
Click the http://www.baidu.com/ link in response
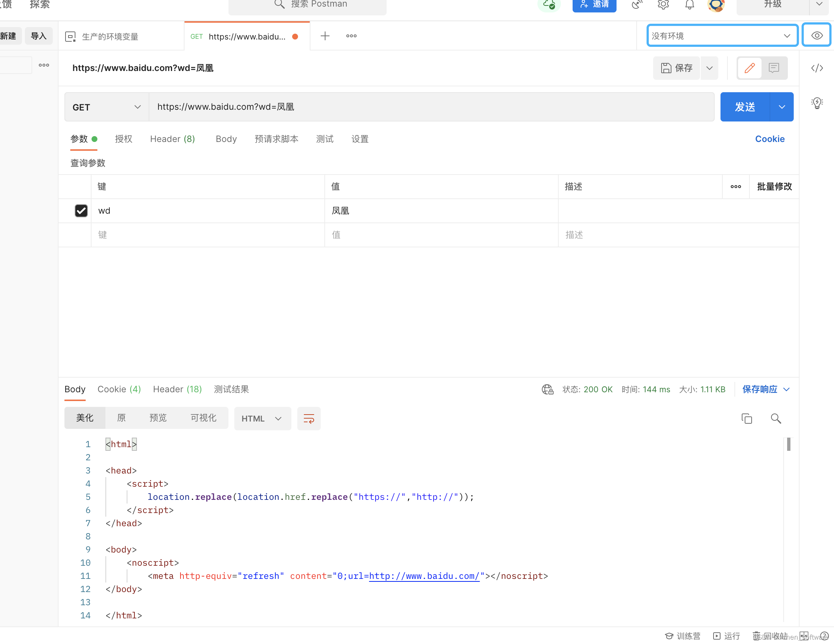coord(424,576)
